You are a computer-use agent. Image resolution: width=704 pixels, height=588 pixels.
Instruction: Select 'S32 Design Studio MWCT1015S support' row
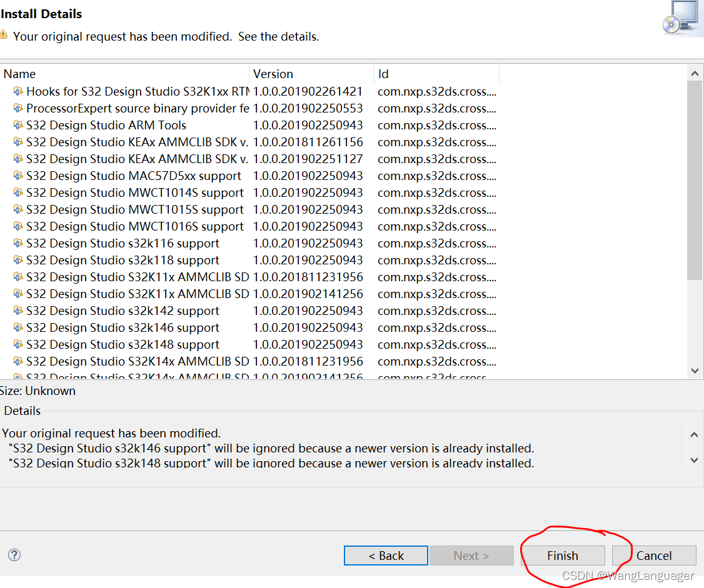click(134, 209)
